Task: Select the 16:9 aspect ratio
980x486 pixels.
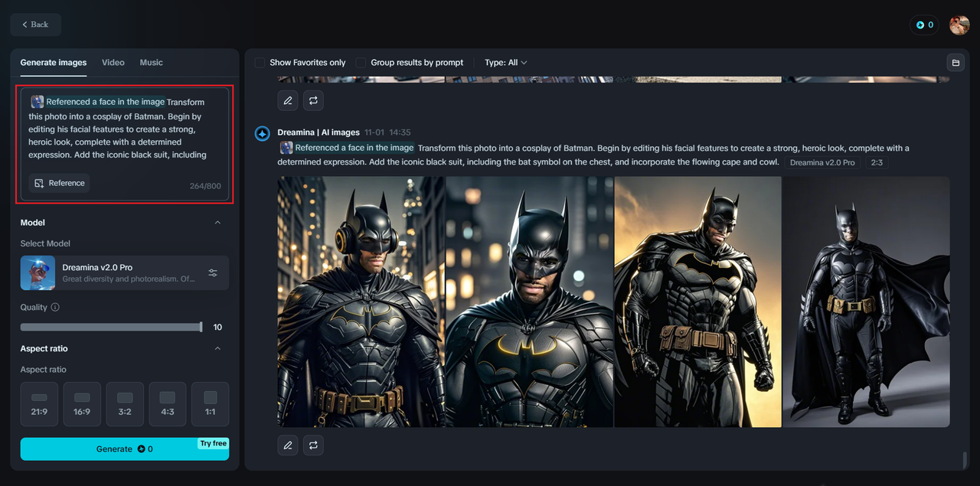Action: [x=82, y=404]
